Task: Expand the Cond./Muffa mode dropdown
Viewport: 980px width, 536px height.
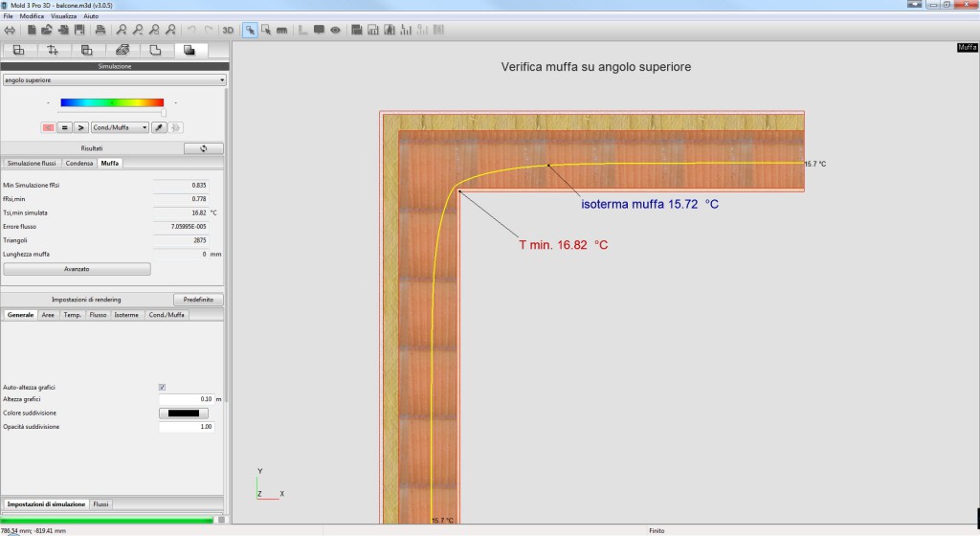Action: [x=120, y=127]
